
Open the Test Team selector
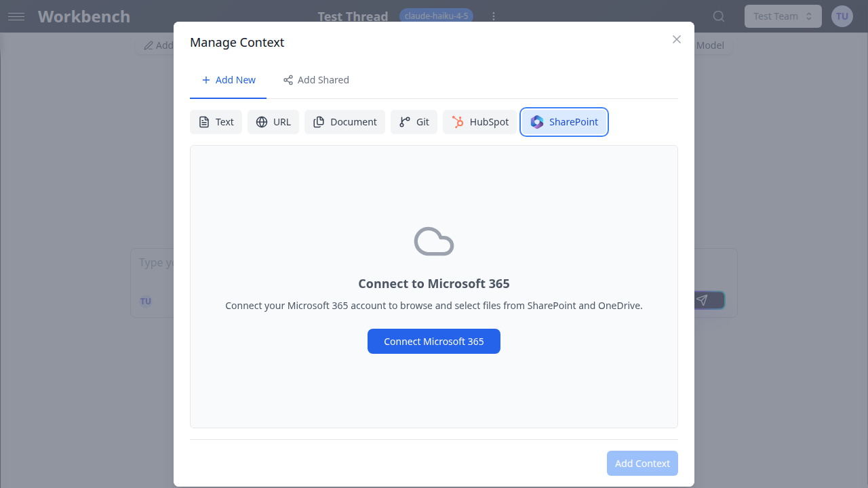coord(783,16)
